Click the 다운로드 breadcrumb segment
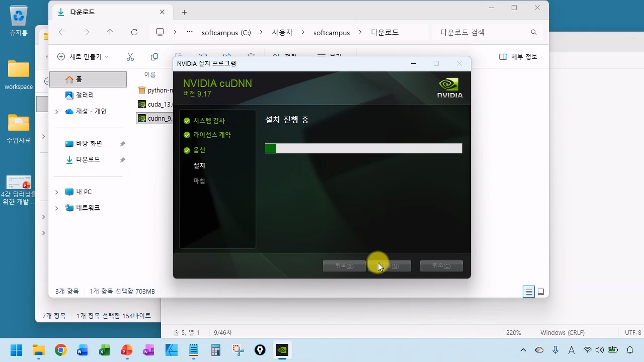Image resolution: width=644 pixels, height=362 pixels. (385, 33)
